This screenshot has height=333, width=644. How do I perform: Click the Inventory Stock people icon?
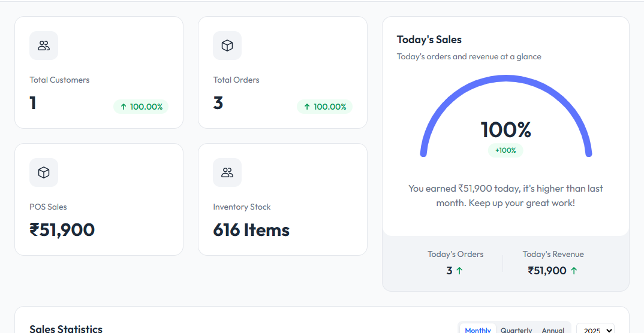click(227, 172)
